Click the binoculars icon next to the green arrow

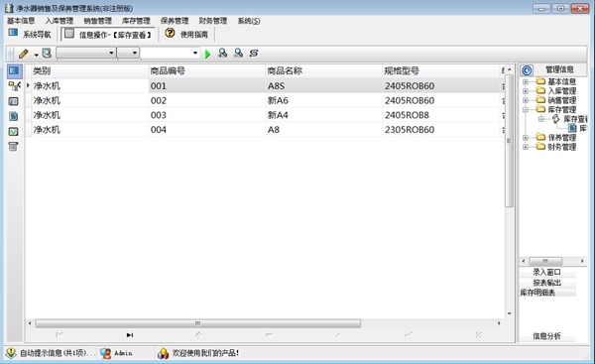(223, 54)
